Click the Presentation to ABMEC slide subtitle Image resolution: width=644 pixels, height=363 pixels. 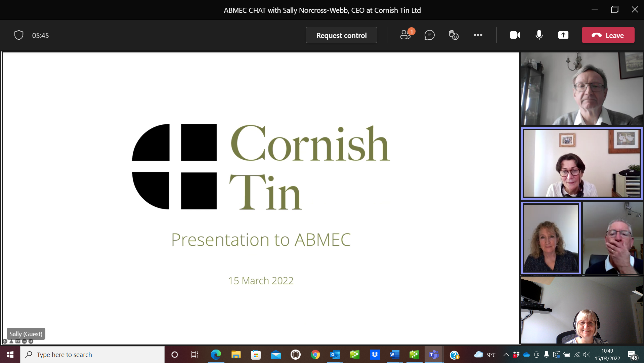261,240
